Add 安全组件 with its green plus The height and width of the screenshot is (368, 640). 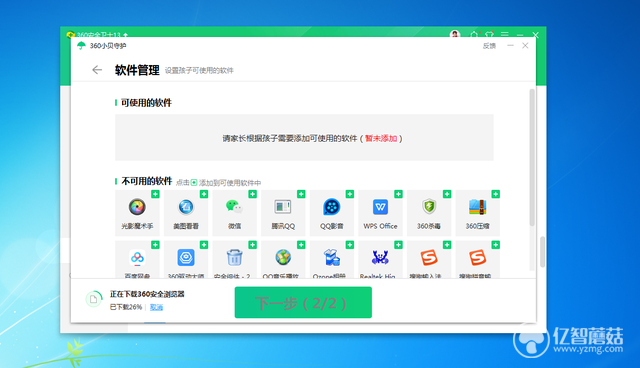pyautogui.click(x=253, y=245)
